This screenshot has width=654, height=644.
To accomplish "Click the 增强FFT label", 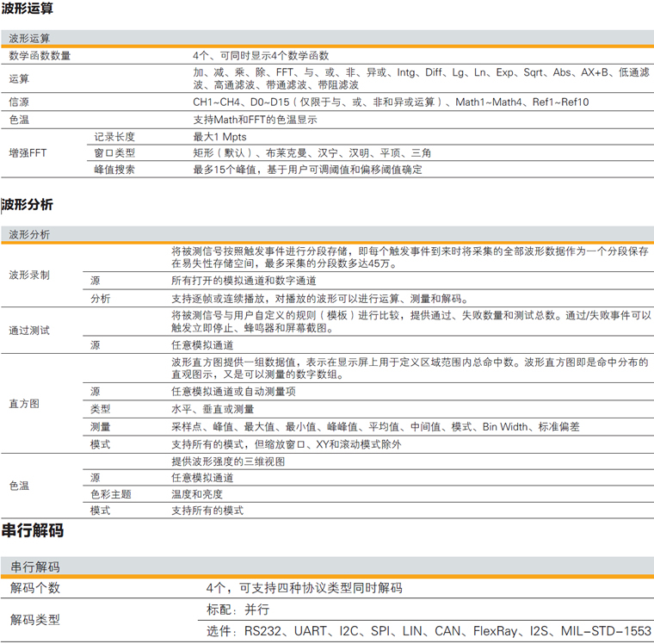I will [x=28, y=152].
